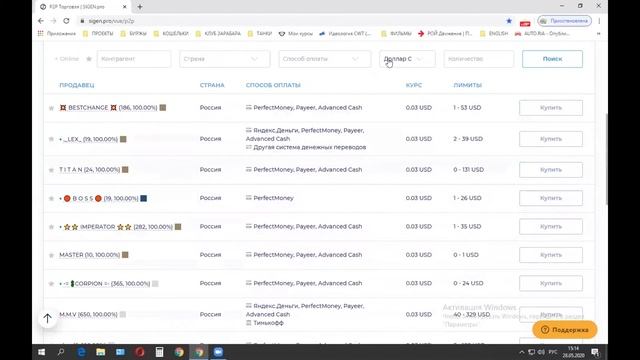The image size is (640, 360).
Task: Favorite the BESTCHANGE seller star
Action: point(51,108)
